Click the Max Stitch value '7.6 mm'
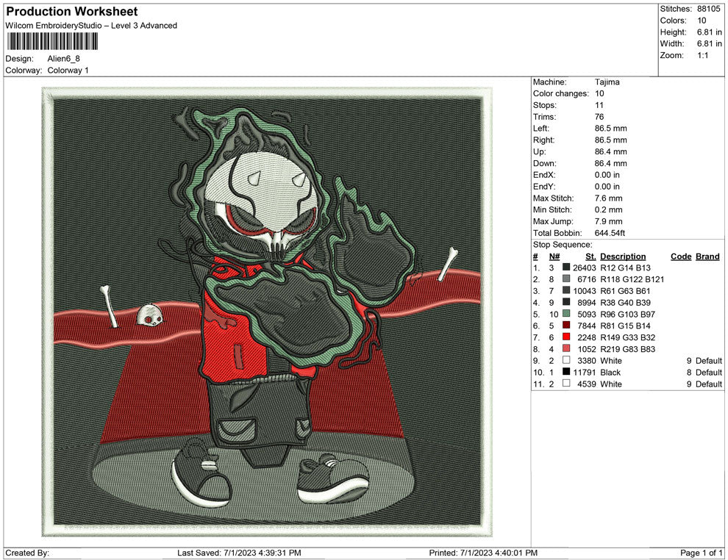This screenshot has width=728, height=560. (x=608, y=198)
